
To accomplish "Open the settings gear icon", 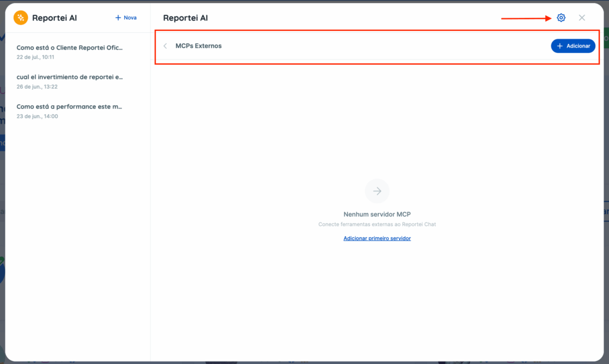I will [561, 18].
